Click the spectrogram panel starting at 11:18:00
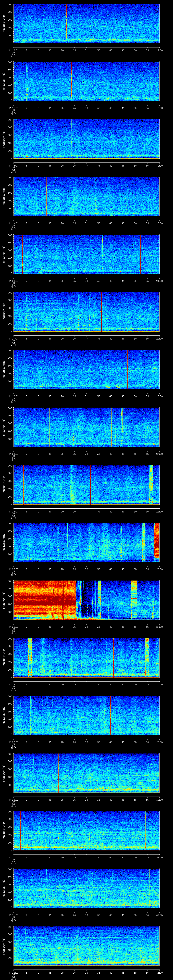The image size is (173, 980). point(87,139)
